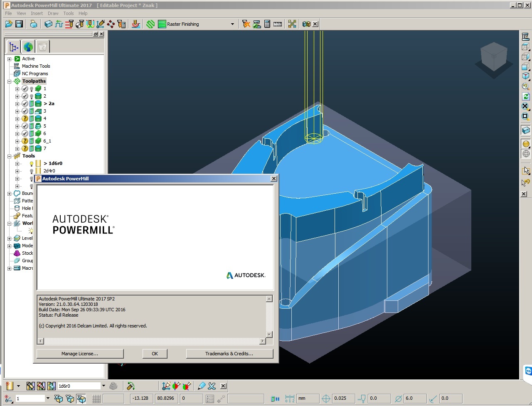Image resolution: width=532 pixels, height=406 pixels.
Task: Click the scroll-down arrow in the About text box
Action: tap(269, 335)
